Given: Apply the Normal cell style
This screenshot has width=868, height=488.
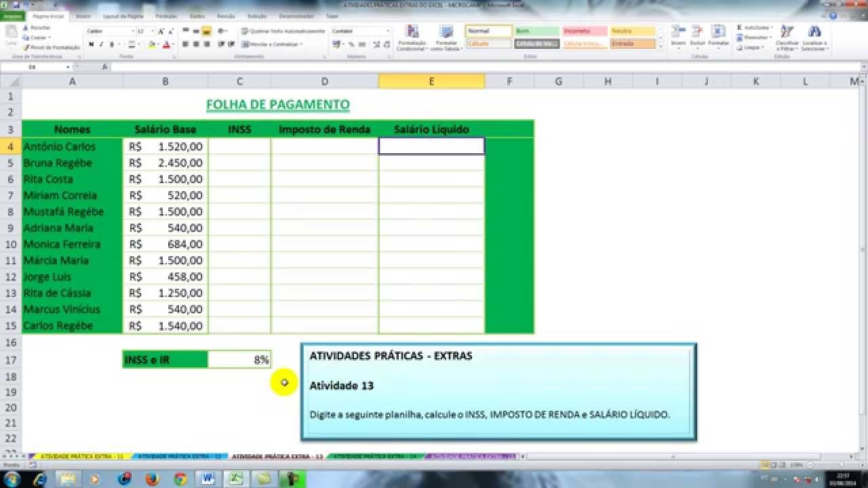Looking at the screenshot, I should point(488,31).
